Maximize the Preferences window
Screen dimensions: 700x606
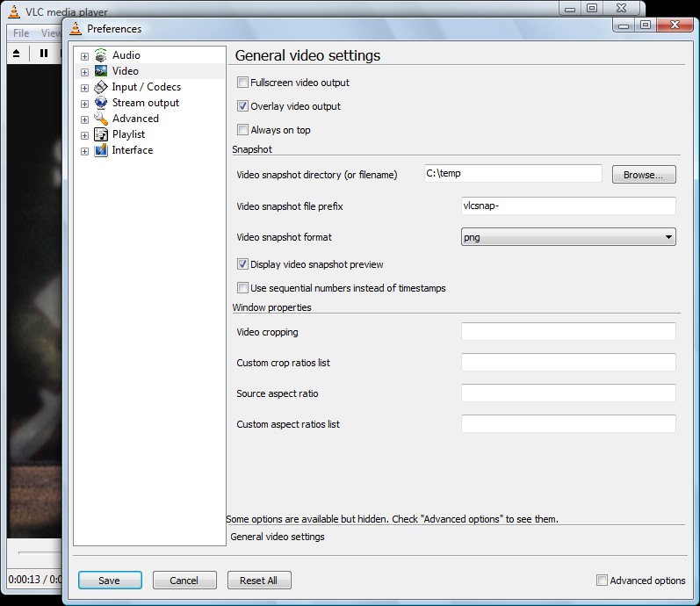(x=645, y=25)
